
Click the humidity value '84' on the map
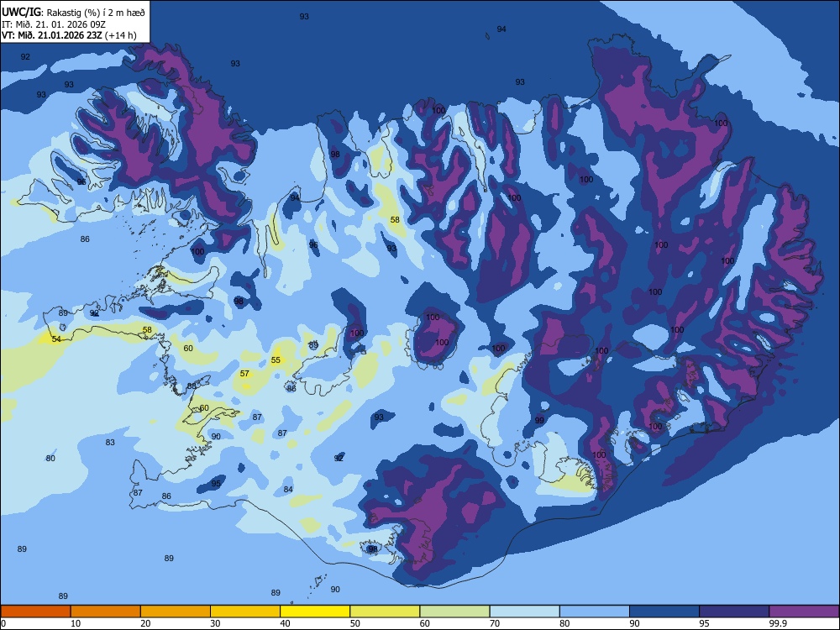(x=288, y=489)
